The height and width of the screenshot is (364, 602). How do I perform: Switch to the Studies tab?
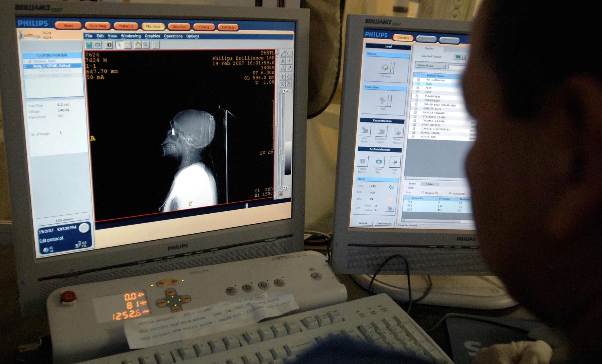coord(429,48)
